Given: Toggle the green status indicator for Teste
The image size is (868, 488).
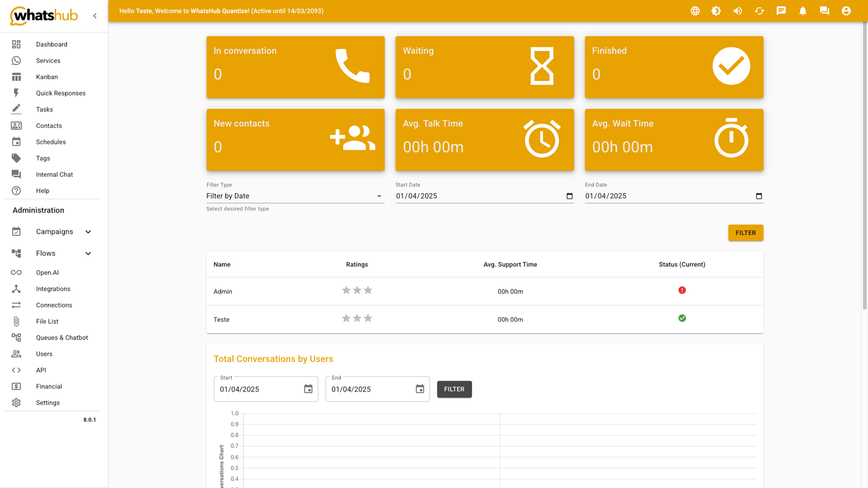Looking at the screenshot, I should click(682, 318).
